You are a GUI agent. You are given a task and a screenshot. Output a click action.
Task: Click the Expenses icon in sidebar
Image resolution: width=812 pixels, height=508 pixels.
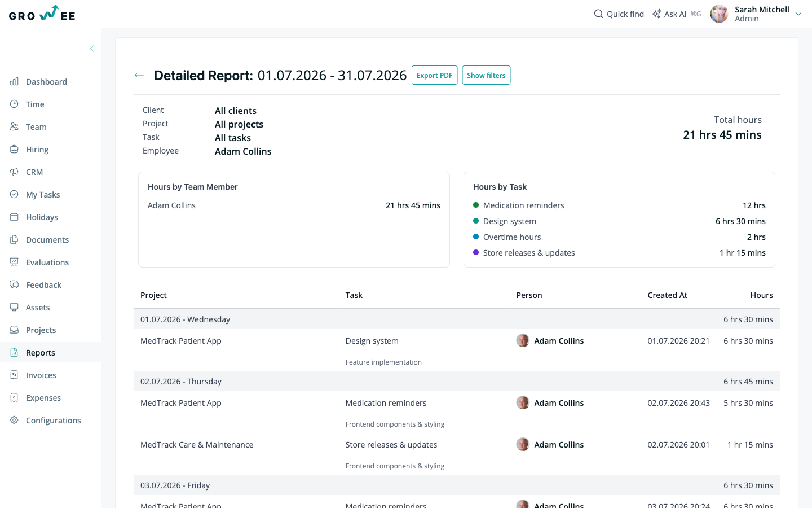point(14,398)
